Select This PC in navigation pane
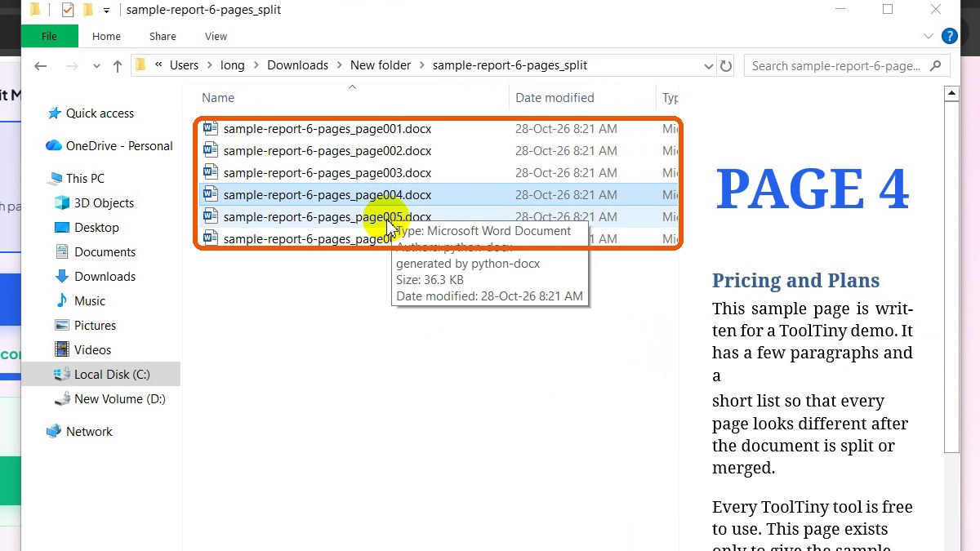The height and width of the screenshot is (551, 980). [85, 179]
